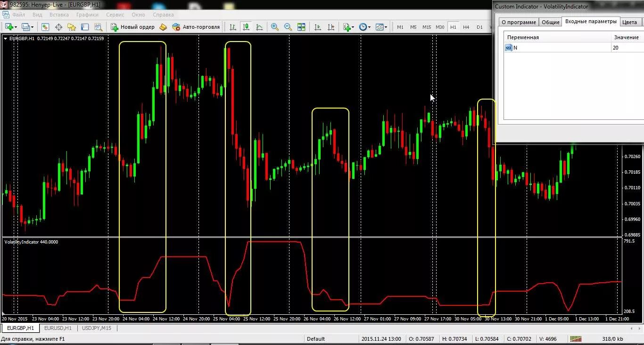Click the triangle beside the EURGBP,H1 chart label

click(x=5, y=38)
